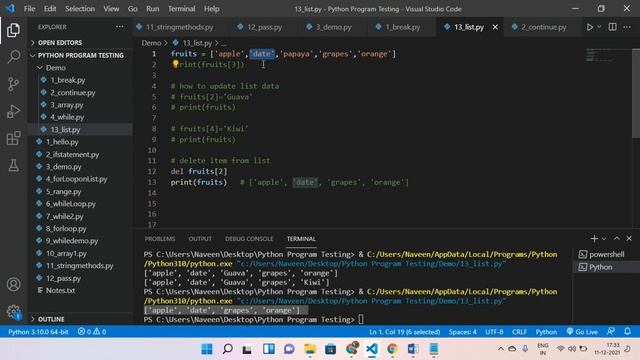Switch to the Output panel tab
640x360 pixels.
click(x=200, y=239)
